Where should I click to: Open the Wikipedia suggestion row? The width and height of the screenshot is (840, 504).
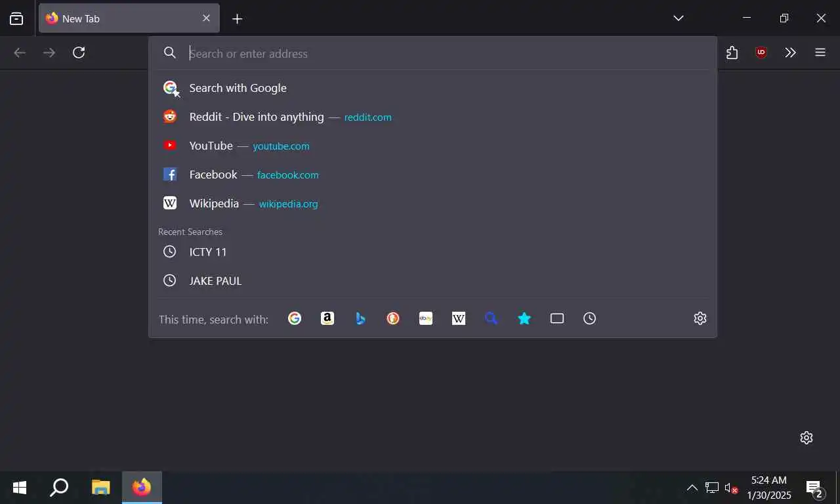[x=433, y=203]
